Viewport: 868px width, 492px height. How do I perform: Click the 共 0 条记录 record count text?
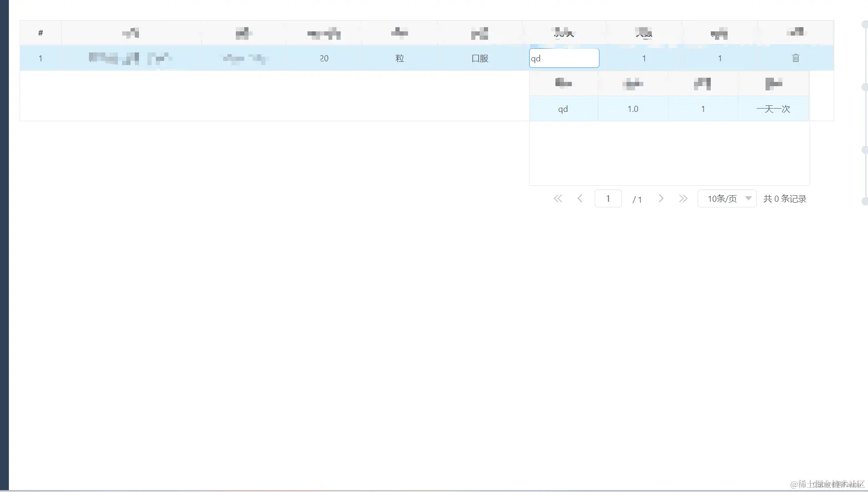785,198
